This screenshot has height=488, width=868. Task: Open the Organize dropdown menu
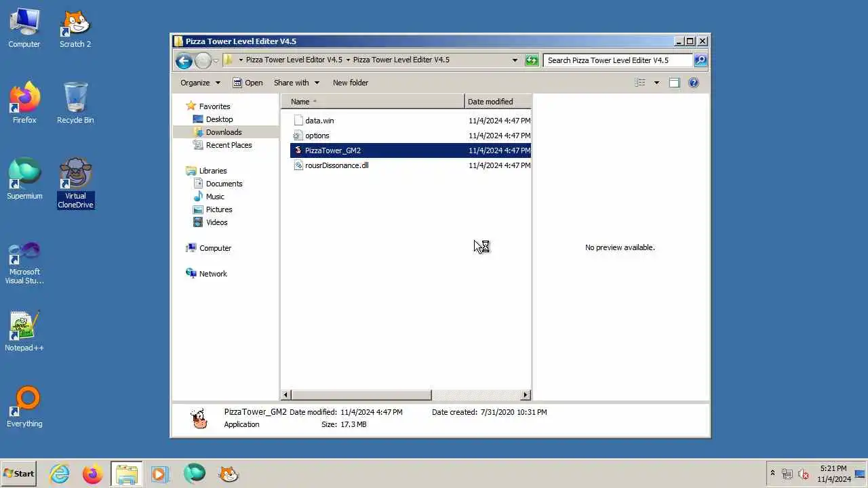[200, 83]
